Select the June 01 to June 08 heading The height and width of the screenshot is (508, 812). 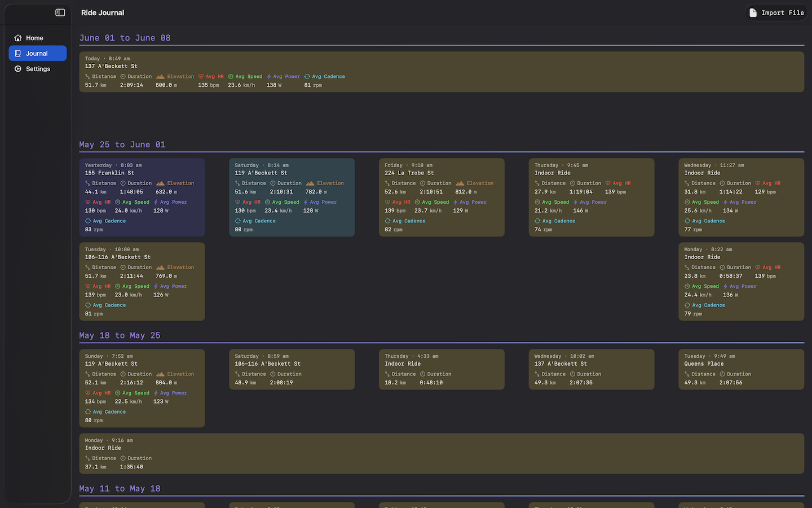(x=125, y=38)
